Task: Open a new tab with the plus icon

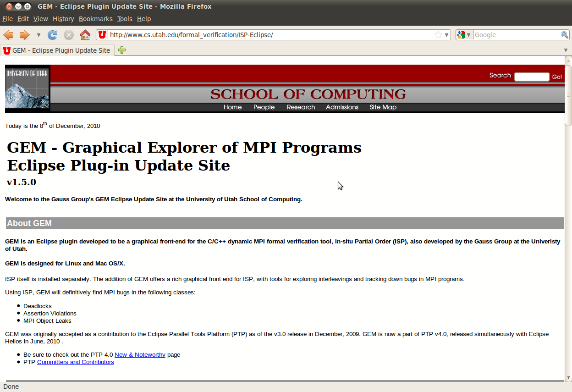Action: (122, 50)
